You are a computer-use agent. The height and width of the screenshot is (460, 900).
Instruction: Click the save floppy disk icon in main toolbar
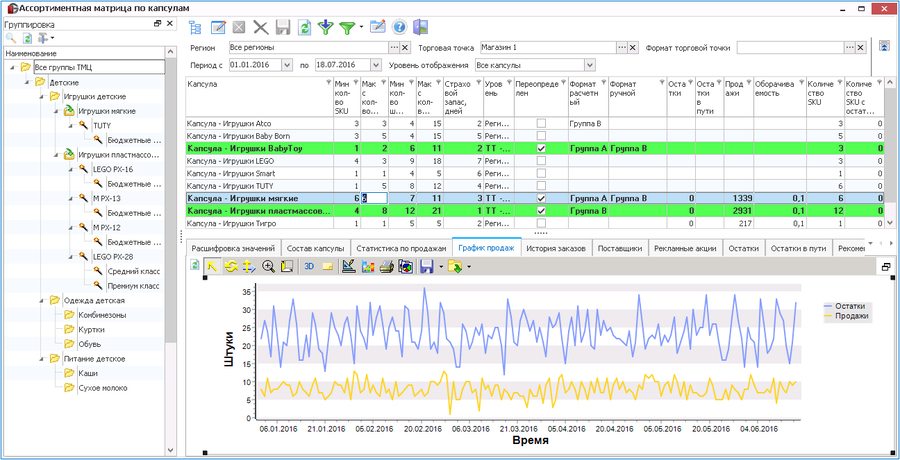[282, 27]
